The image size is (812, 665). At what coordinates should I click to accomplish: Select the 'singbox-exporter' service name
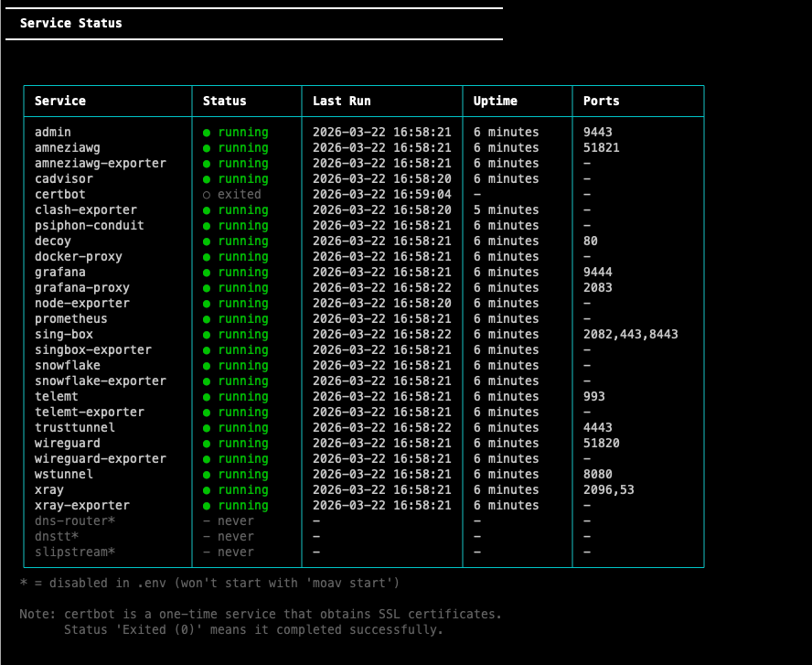[93, 349]
